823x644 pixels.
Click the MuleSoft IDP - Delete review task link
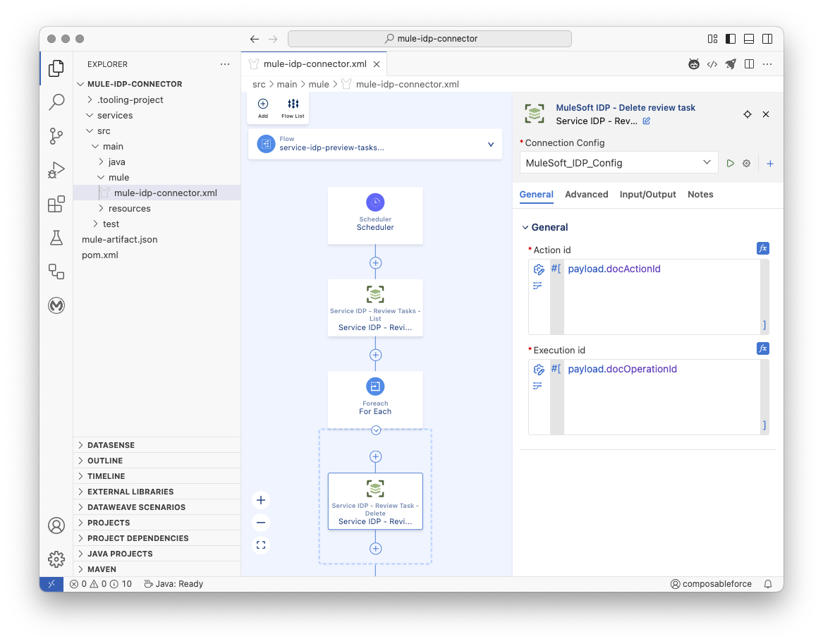click(626, 107)
